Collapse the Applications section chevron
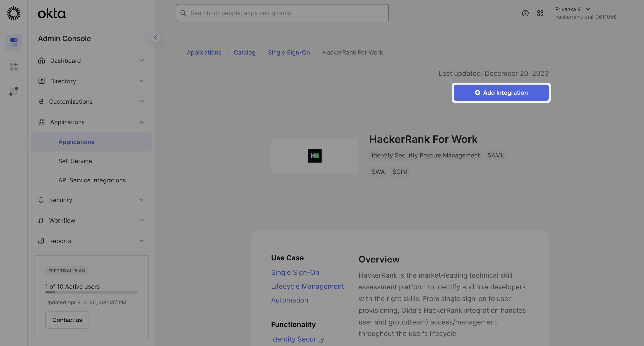 tap(141, 122)
